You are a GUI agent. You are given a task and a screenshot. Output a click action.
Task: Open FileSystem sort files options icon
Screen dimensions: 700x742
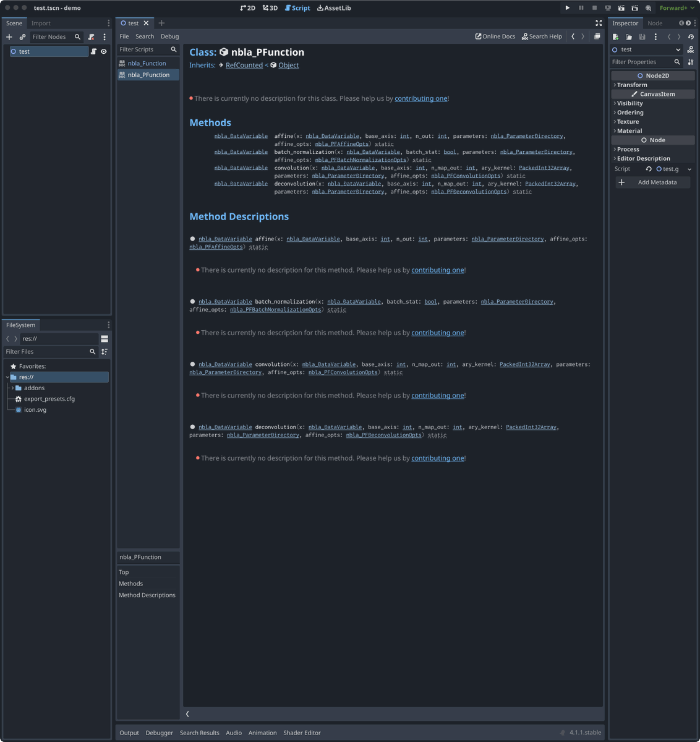click(x=105, y=351)
